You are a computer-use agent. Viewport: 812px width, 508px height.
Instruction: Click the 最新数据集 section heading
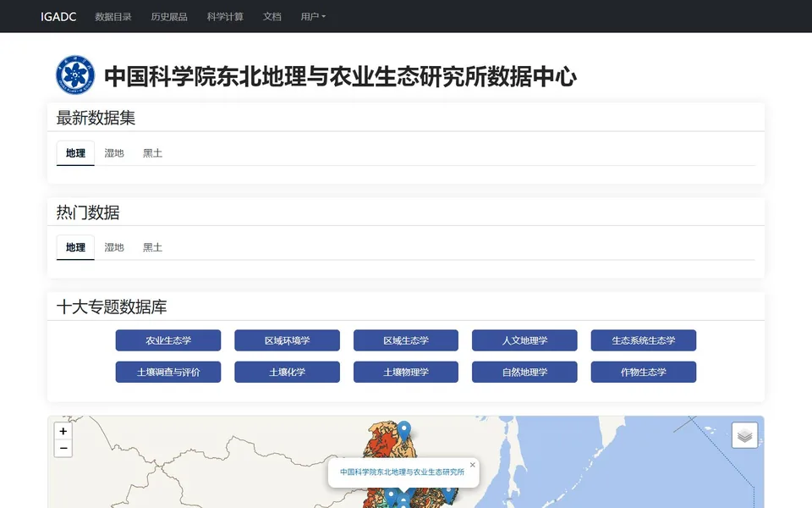[x=96, y=118]
